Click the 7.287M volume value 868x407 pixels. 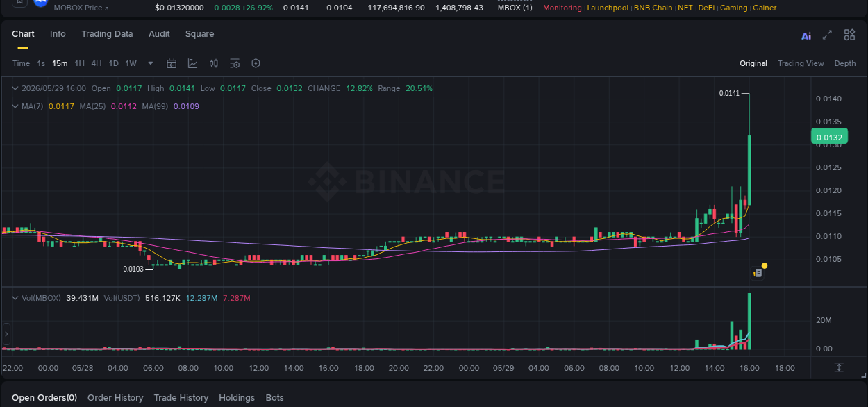(237, 298)
